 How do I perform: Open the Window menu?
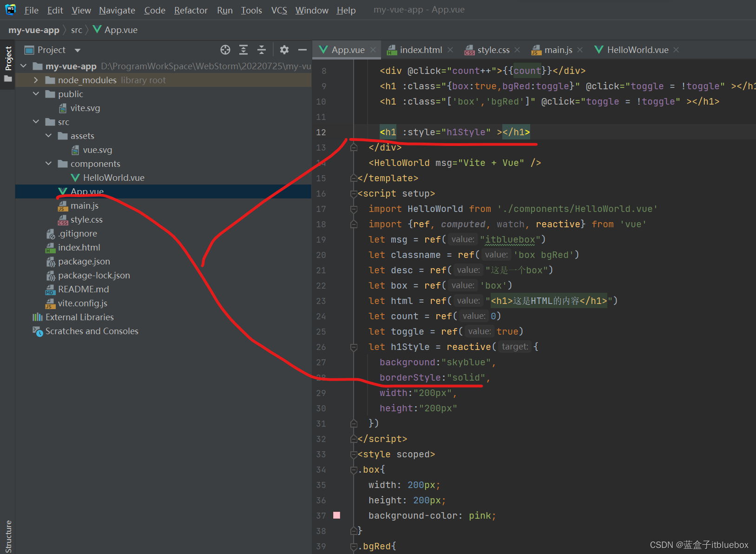312,10
